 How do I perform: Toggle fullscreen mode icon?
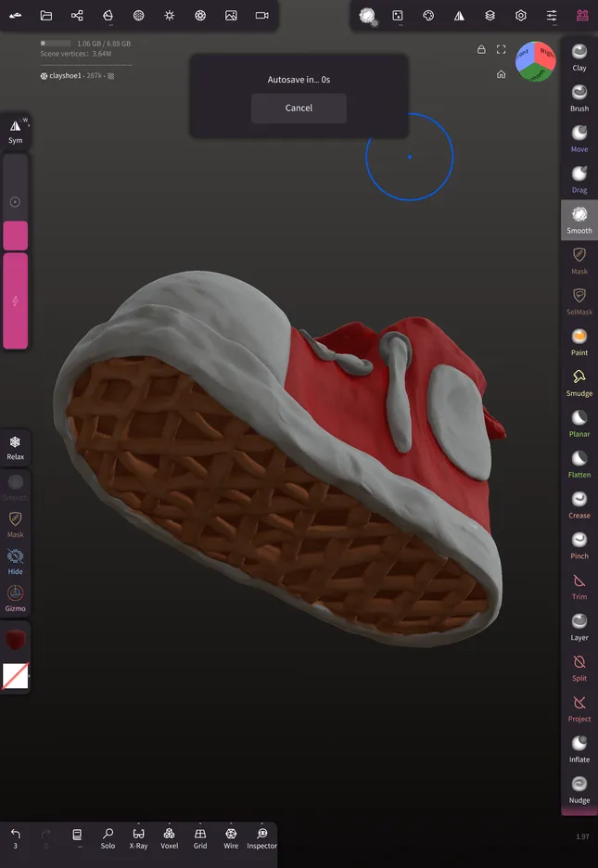502,49
